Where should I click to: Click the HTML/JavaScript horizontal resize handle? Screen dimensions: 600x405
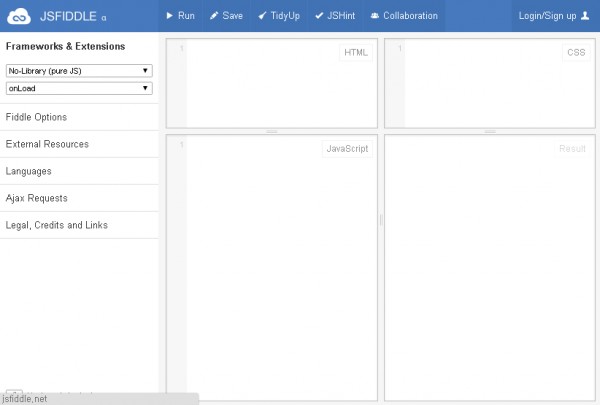pyautogui.click(x=272, y=131)
